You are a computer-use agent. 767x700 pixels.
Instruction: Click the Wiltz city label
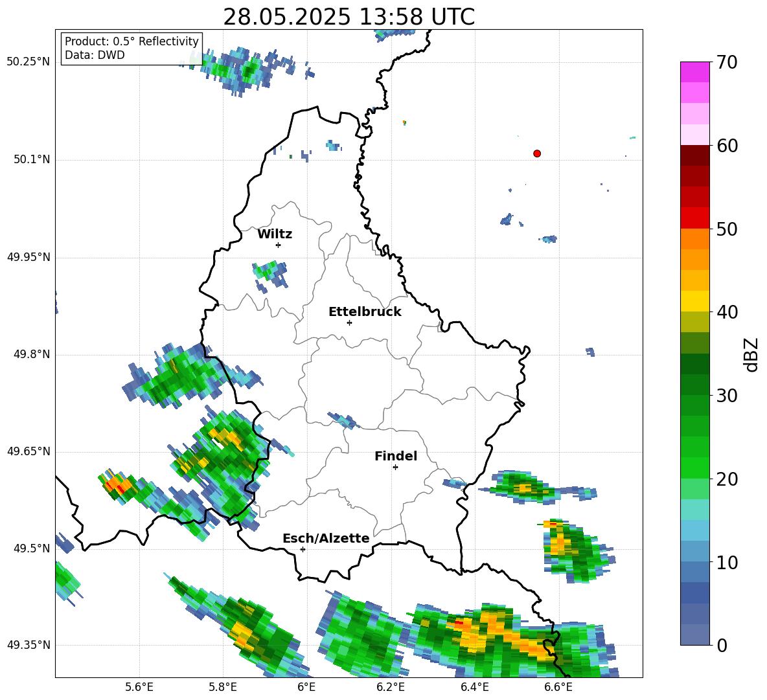click(275, 234)
